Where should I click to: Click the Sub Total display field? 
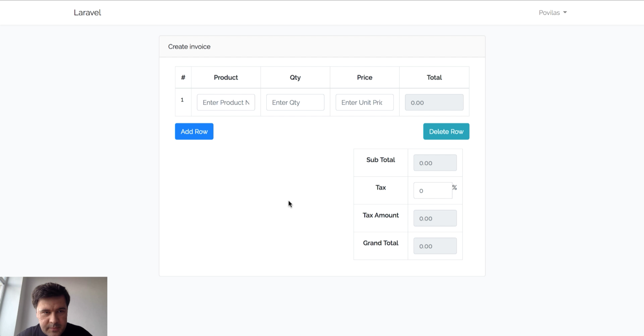click(x=435, y=162)
